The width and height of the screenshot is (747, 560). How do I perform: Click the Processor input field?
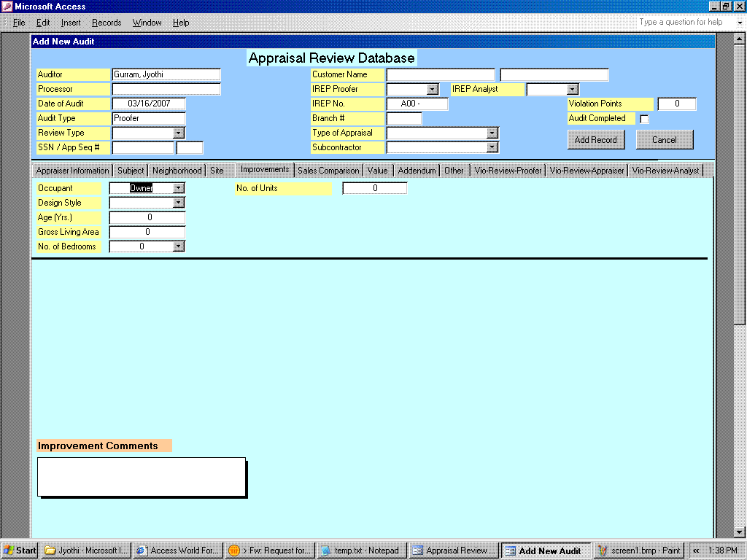[166, 89]
